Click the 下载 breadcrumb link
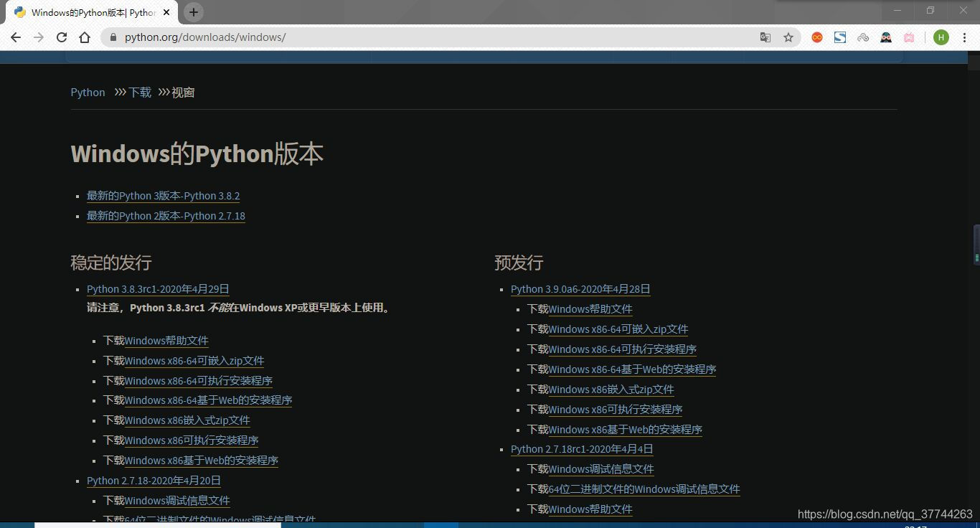 139,92
